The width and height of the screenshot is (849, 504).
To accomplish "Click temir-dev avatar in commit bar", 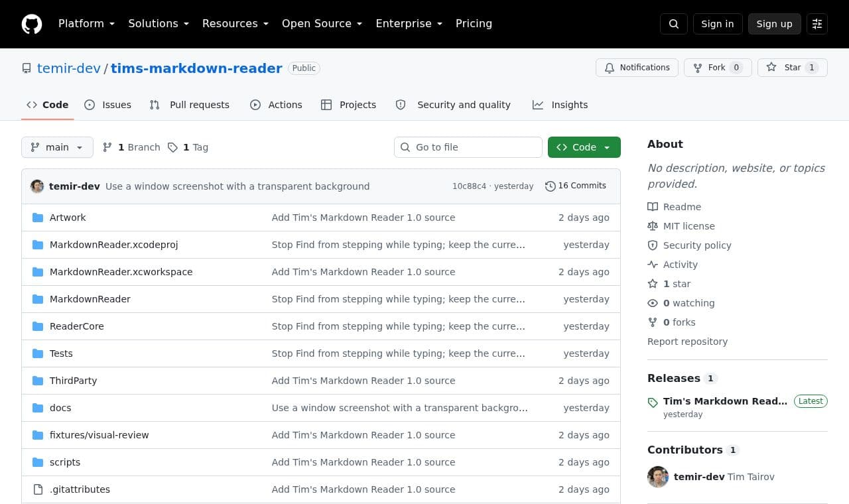I will [37, 186].
